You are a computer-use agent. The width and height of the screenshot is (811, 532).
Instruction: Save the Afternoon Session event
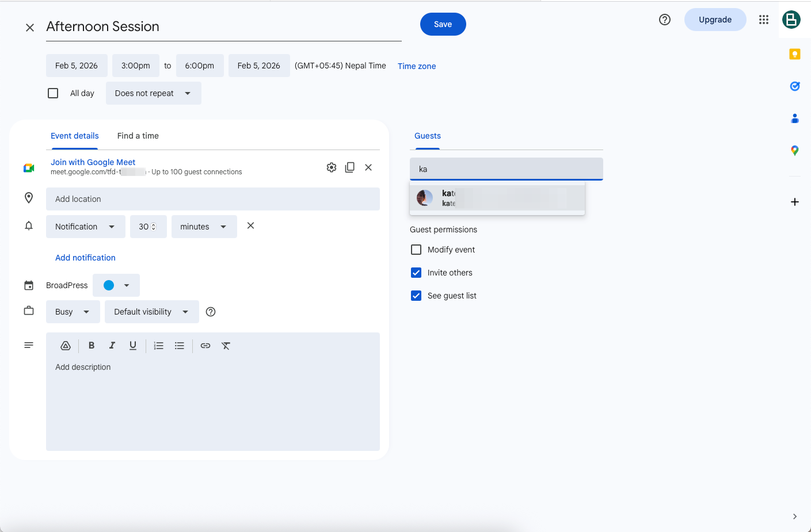coord(443,24)
